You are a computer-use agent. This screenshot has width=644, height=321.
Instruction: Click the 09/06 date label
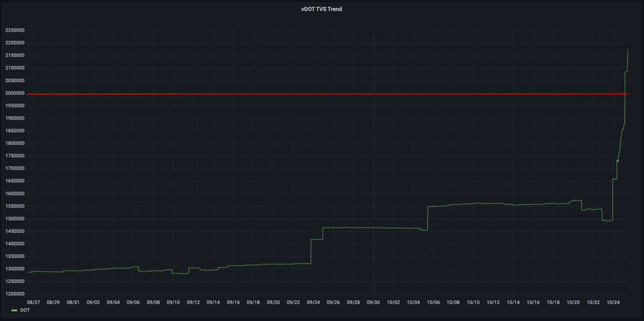tap(133, 302)
